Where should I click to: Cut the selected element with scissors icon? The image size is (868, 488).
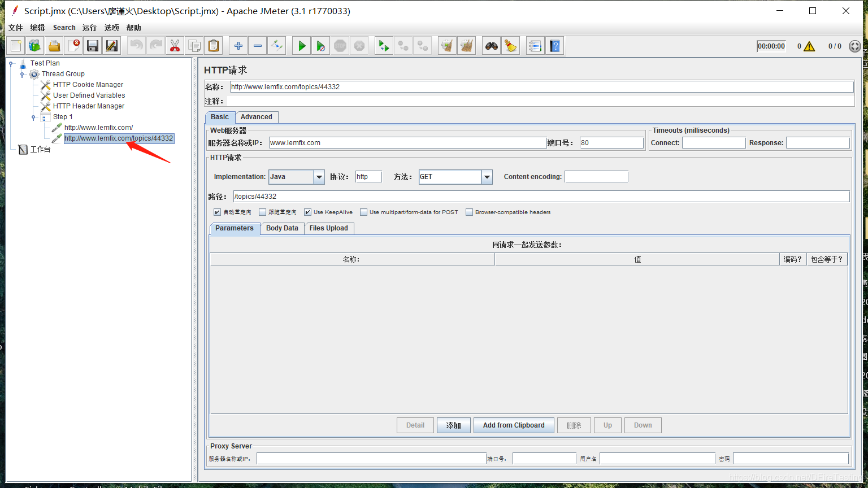[175, 46]
